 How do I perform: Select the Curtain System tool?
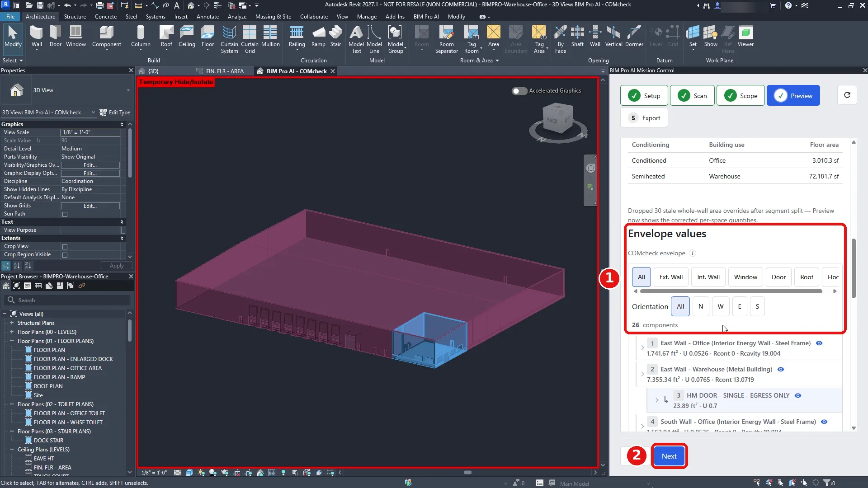[x=229, y=39]
